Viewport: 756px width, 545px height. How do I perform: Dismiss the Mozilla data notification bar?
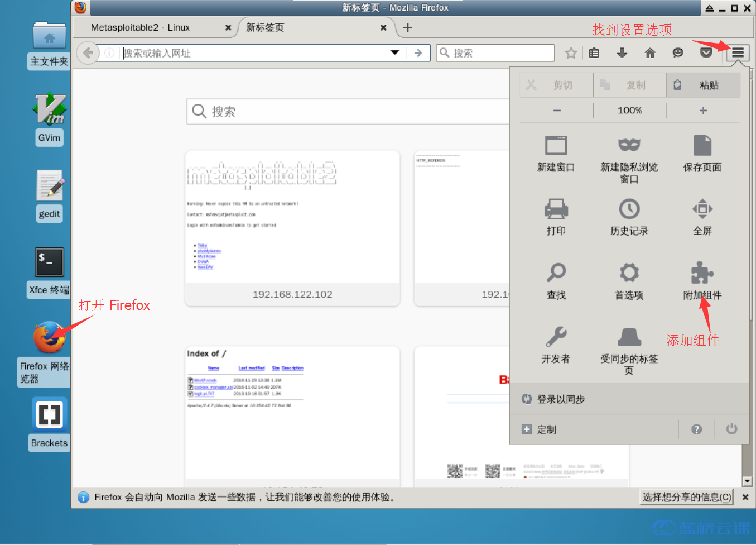[x=745, y=497]
